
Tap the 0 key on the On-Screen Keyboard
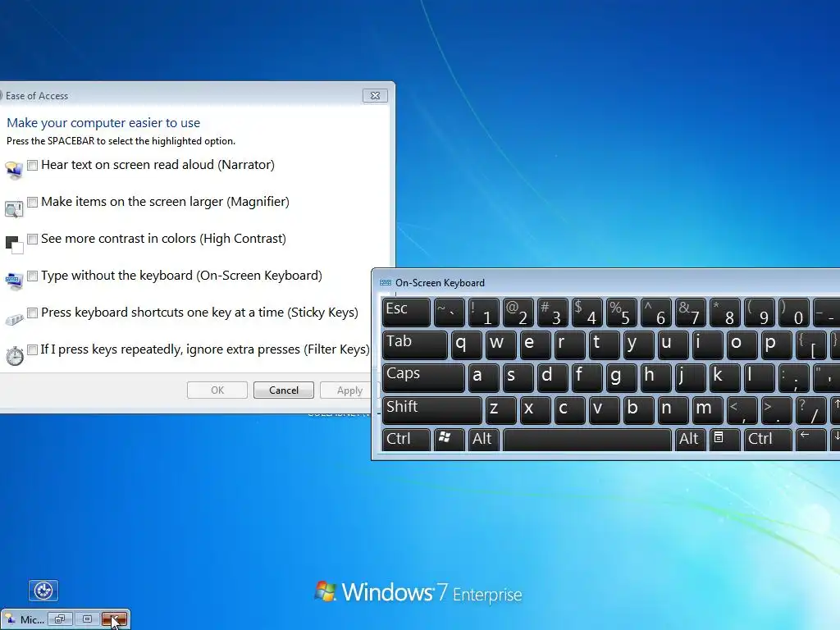coord(793,313)
